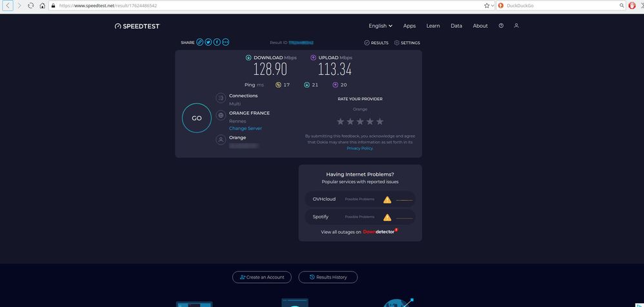644x307 pixels.
Task: Open the English language dropdown
Action: click(x=380, y=25)
